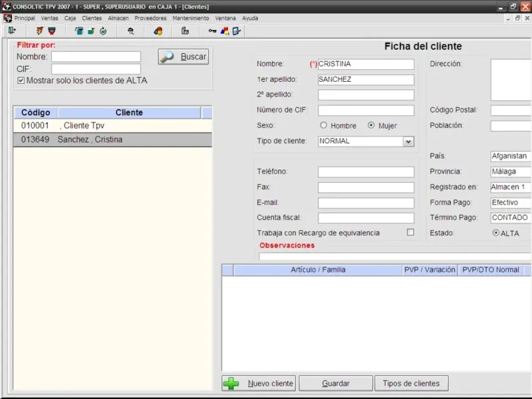
Task: Open the Provincia combo box showing Málaga
Action: tap(511, 172)
